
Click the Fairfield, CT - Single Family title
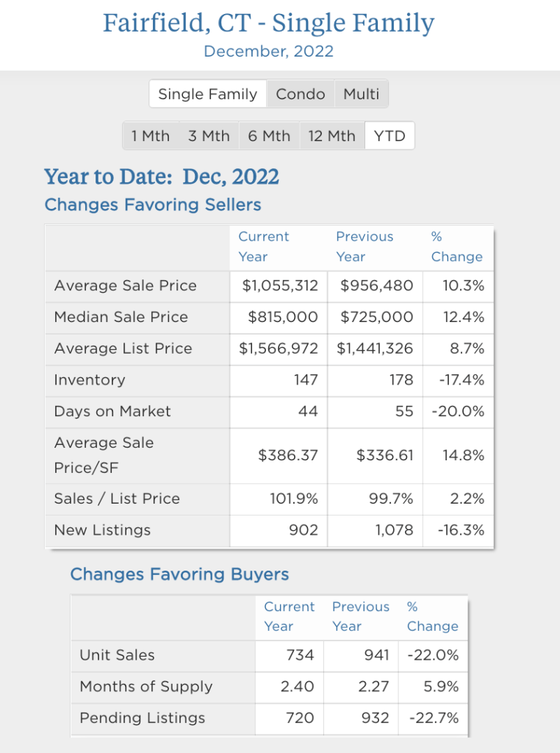click(268, 24)
